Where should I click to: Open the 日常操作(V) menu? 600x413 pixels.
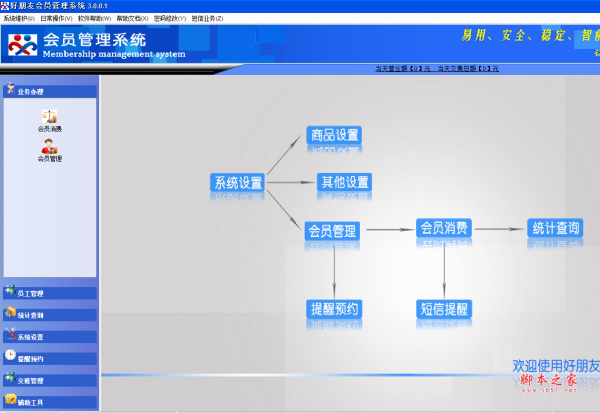56,18
